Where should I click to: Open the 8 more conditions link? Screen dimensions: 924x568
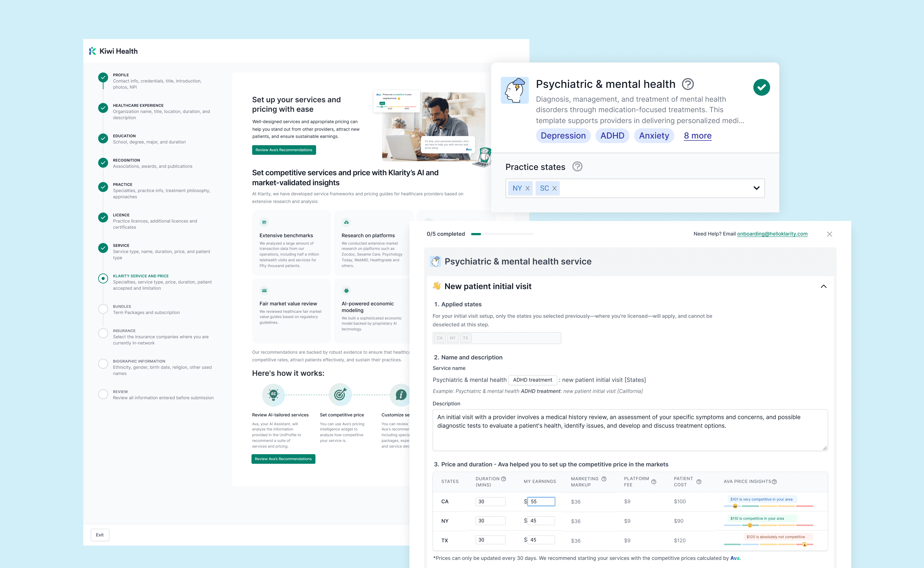click(697, 136)
